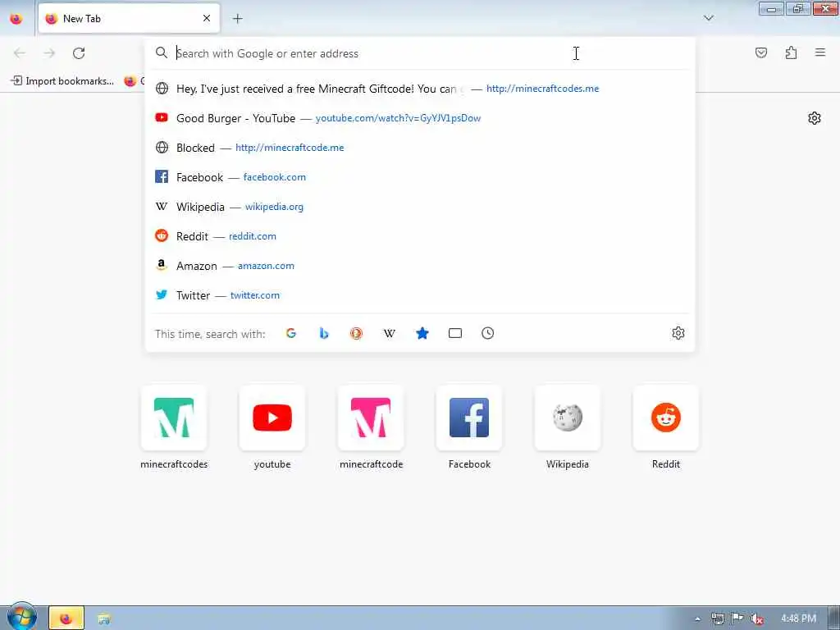
Task: Show hidden system tray icons arrow
Action: (x=697, y=619)
